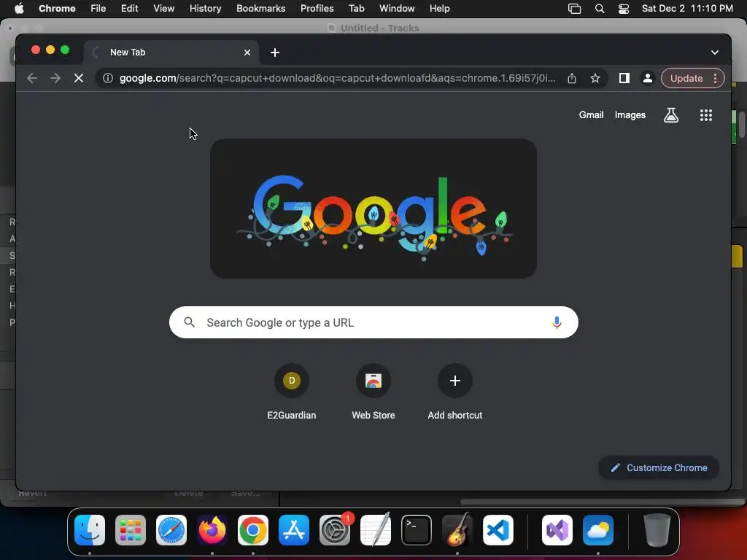Open the Tab menu
The image size is (747, 560).
(x=356, y=9)
